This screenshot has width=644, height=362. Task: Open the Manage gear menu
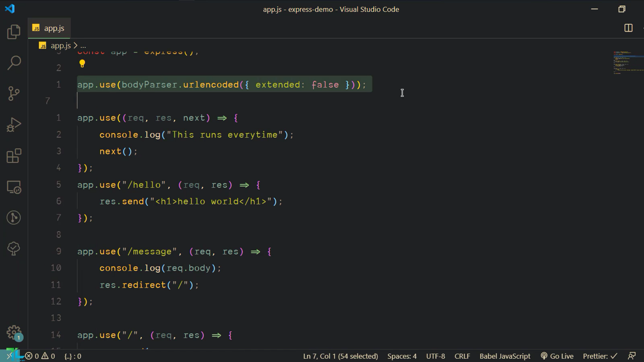(x=14, y=333)
